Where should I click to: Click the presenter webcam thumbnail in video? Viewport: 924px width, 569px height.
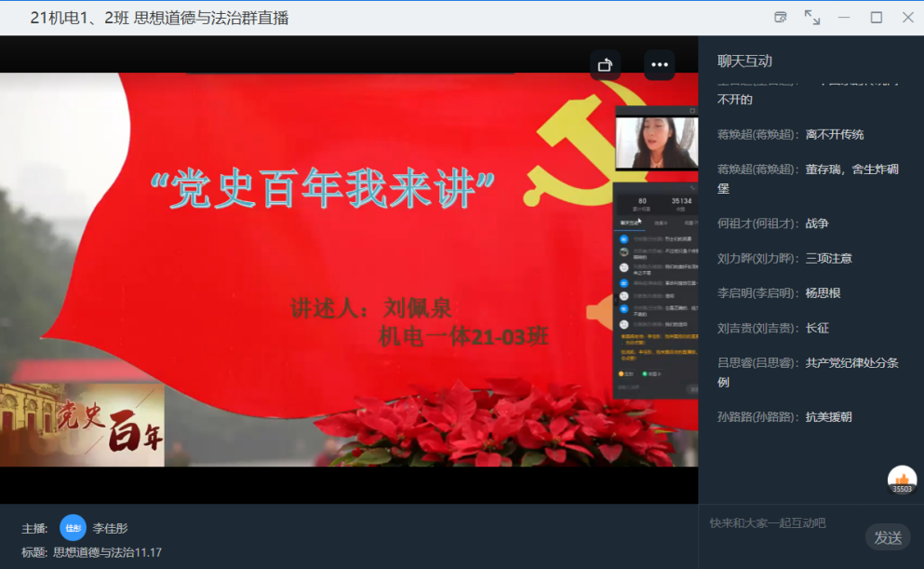tap(656, 142)
